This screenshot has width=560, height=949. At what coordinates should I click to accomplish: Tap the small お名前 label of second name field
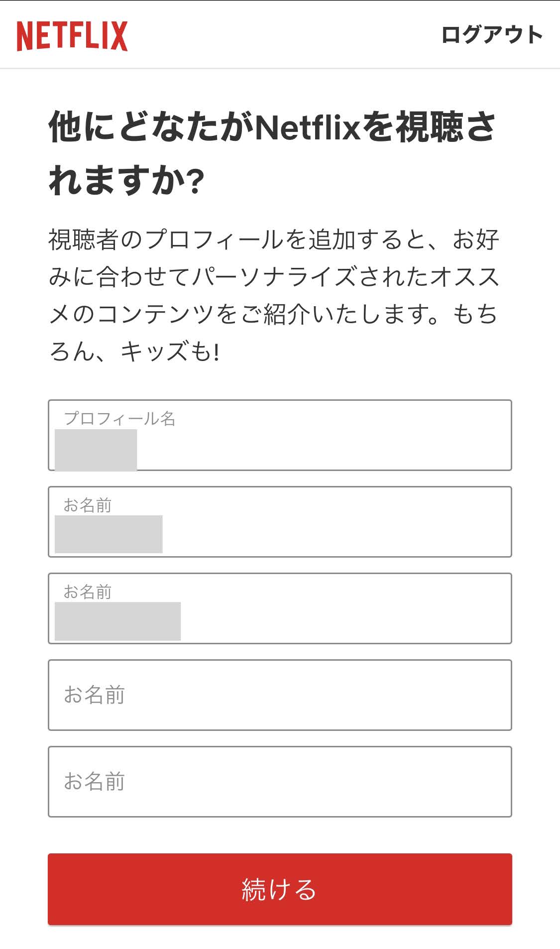(88, 592)
